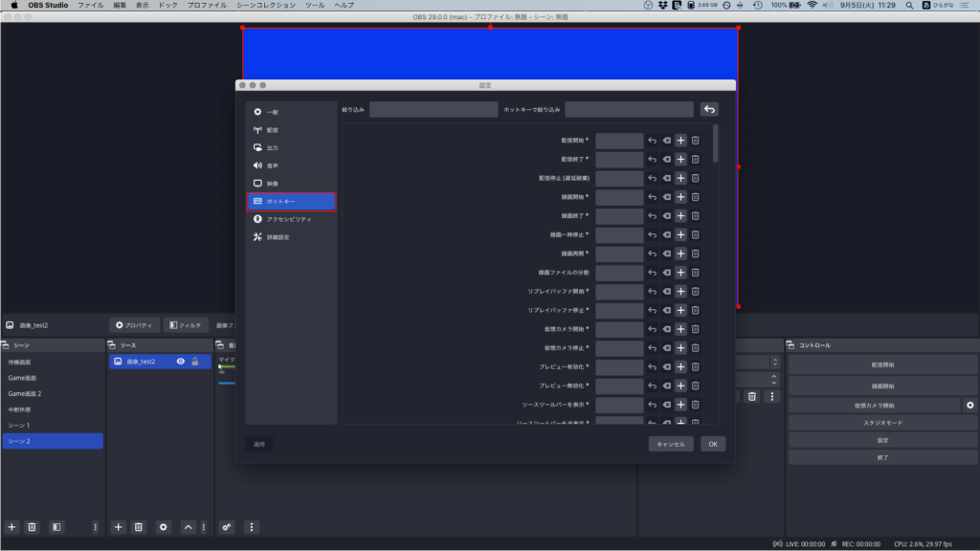Screen dimensions: 980x551
Task: Toggle the lock on the 画像_test2 source
Action: pos(195,362)
